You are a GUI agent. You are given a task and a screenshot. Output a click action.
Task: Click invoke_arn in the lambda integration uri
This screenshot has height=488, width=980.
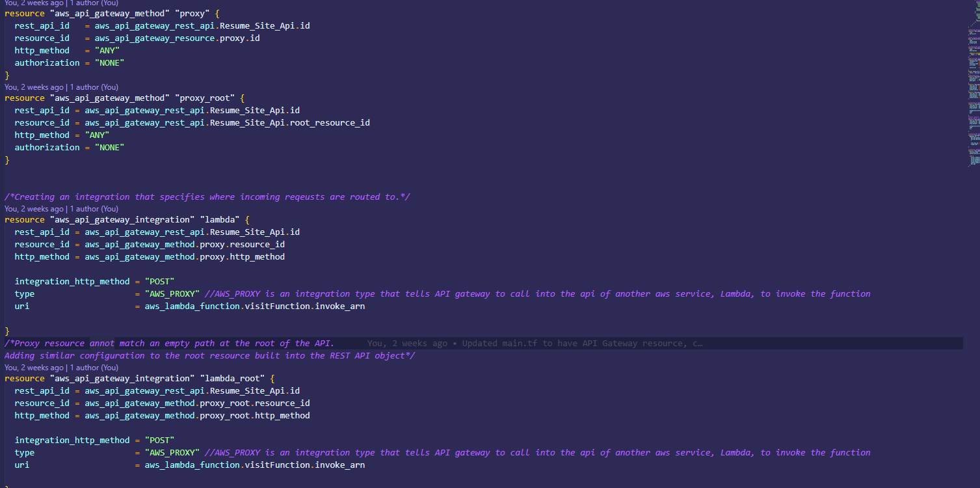pyautogui.click(x=339, y=306)
